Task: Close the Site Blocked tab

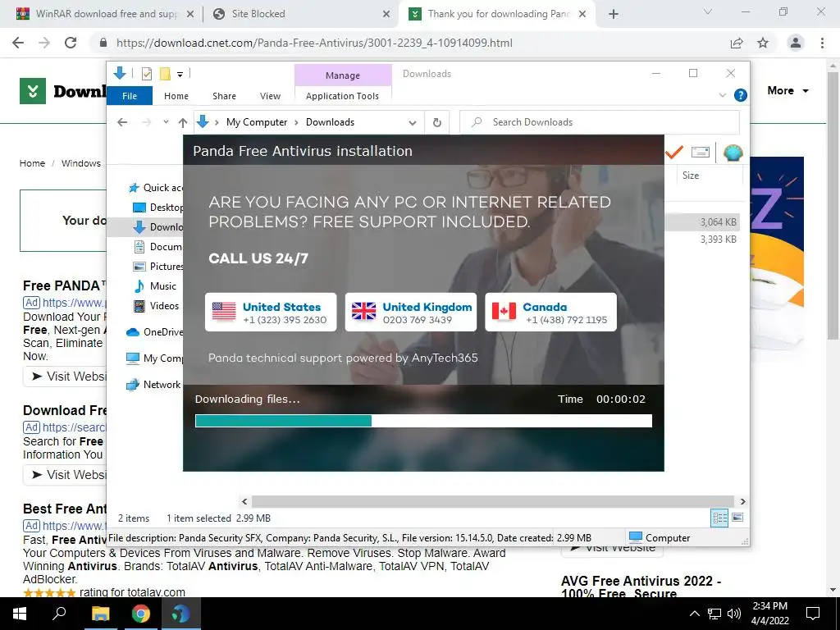Action: tap(386, 14)
